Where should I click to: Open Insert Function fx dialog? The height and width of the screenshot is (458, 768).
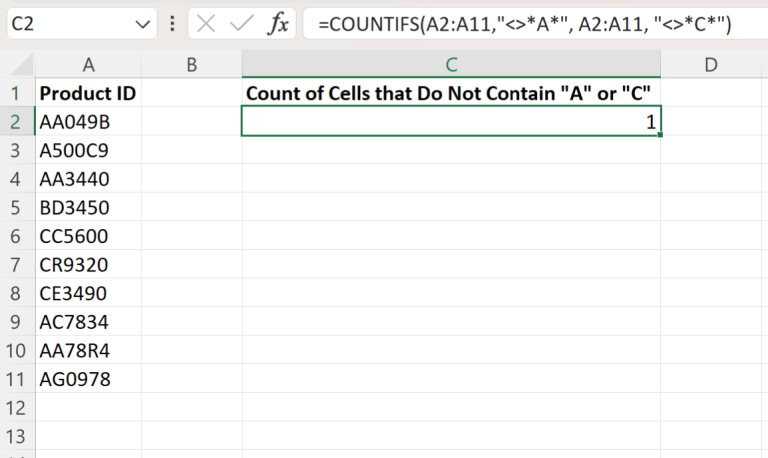click(x=277, y=24)
